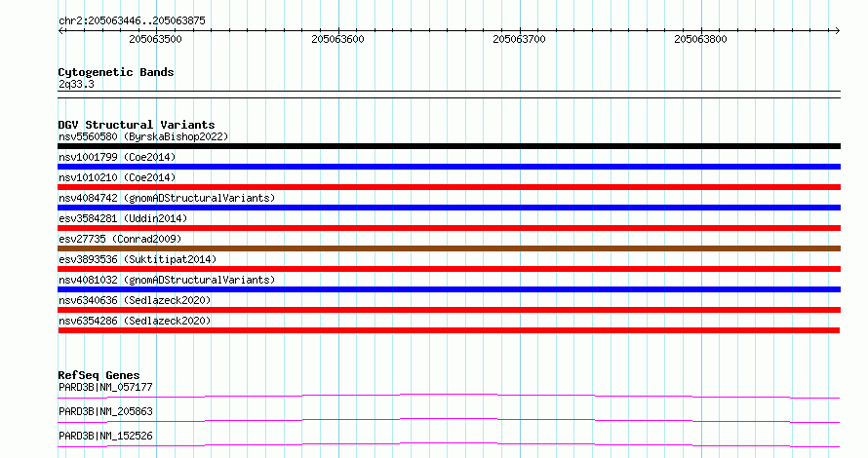Select the 2q33.3 cytogenetic band label
Screen dimensions: 868x458
click(x=76, y=85)
